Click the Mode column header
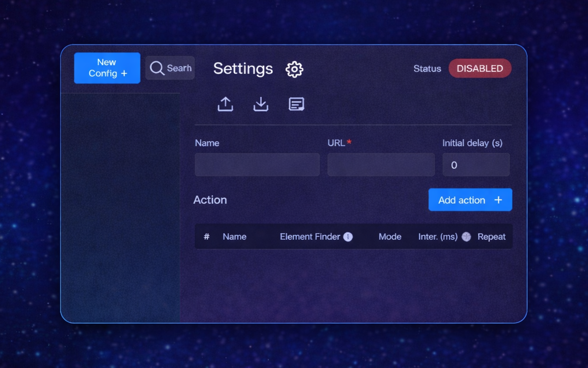The width and height of the screenshot is (588, 368). (390, 236)
